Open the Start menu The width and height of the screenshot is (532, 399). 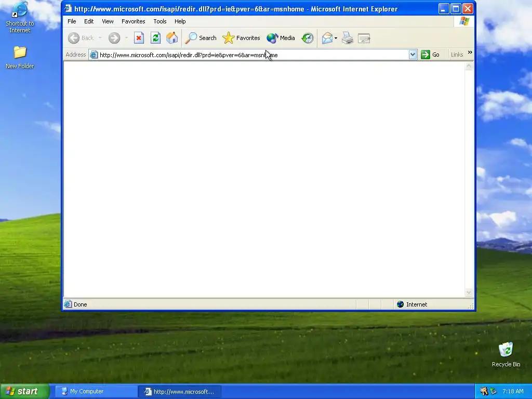click(25, 392)
